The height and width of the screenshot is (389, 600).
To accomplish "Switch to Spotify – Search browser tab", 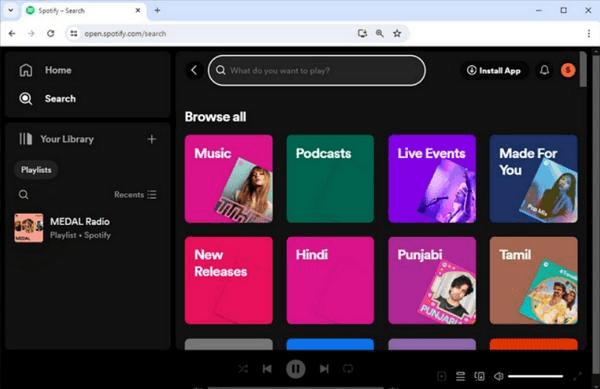I will (84, 10).
